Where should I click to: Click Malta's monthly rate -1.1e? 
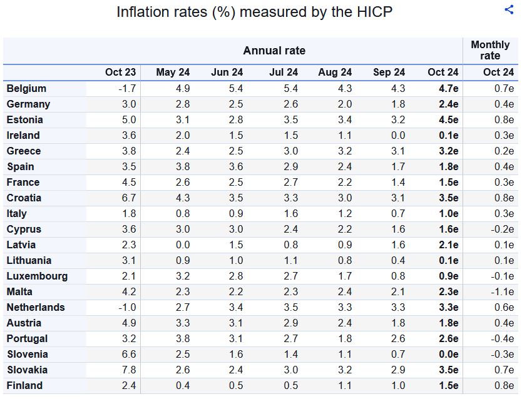point(501,292)
